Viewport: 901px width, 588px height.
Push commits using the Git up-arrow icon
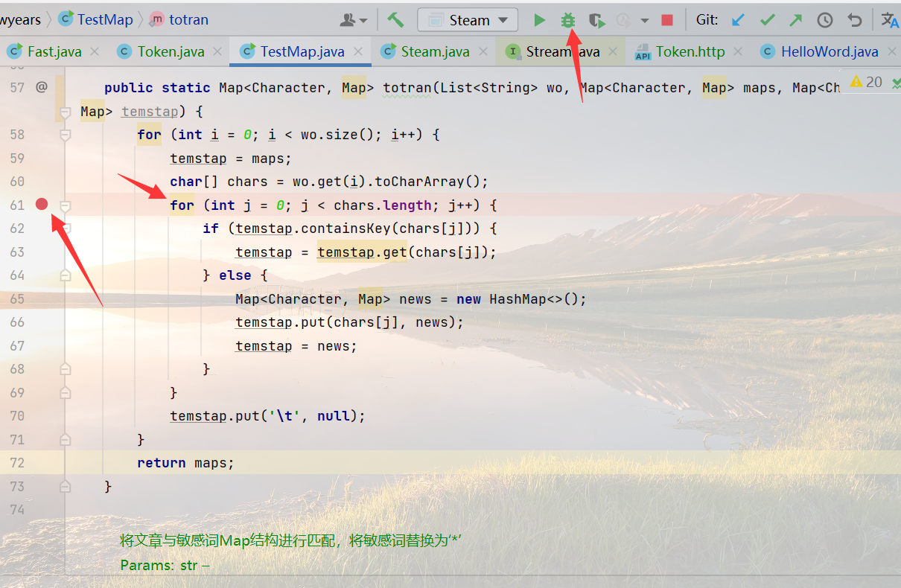coord(796,19)
